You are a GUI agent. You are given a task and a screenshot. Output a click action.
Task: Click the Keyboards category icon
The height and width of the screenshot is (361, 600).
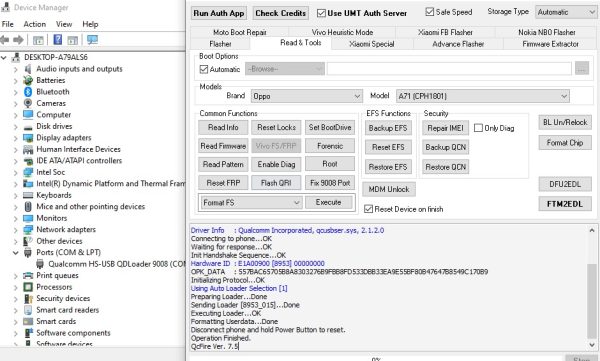click(28, 195)
